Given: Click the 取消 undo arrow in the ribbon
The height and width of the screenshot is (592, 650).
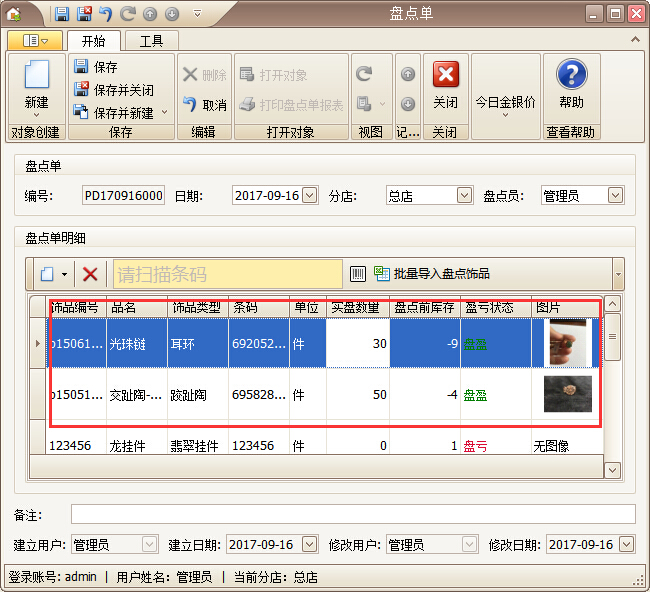Looking at the screenshot, I should pos(204,105).
